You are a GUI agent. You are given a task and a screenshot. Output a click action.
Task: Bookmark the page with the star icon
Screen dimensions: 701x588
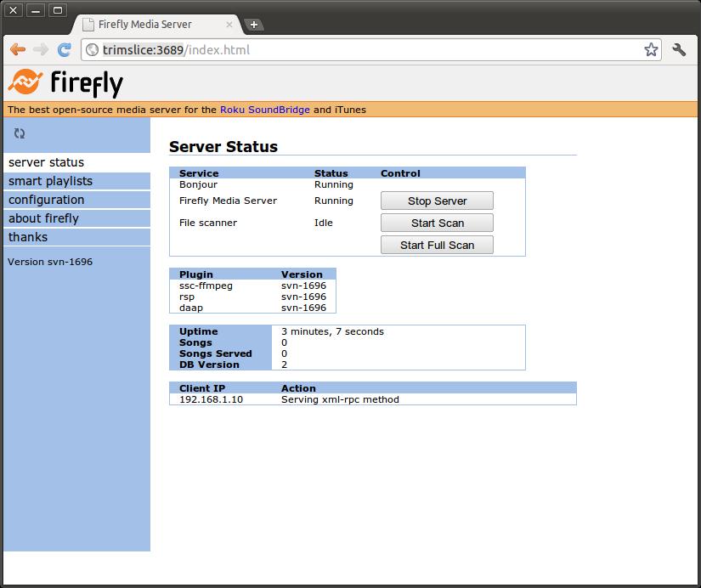pos(651,50)
